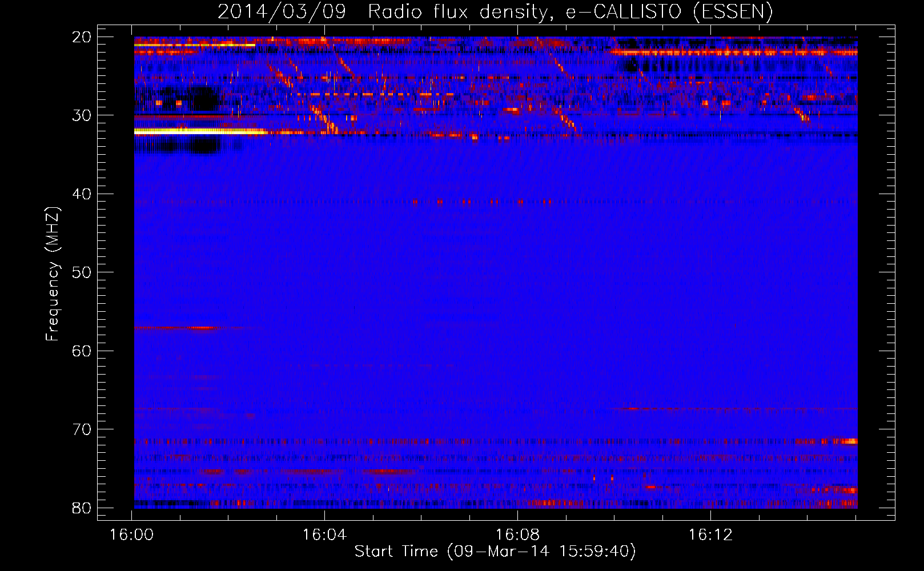Click the 16:08 time tick label
Screen dimensions: 924x571
click(x=518, y=535)
